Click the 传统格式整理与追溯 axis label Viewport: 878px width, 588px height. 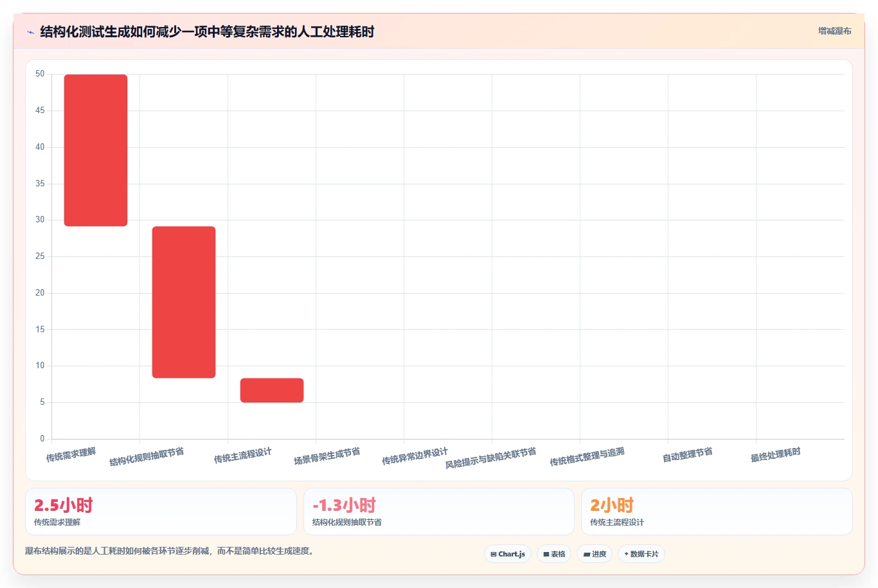coord(587,457)
